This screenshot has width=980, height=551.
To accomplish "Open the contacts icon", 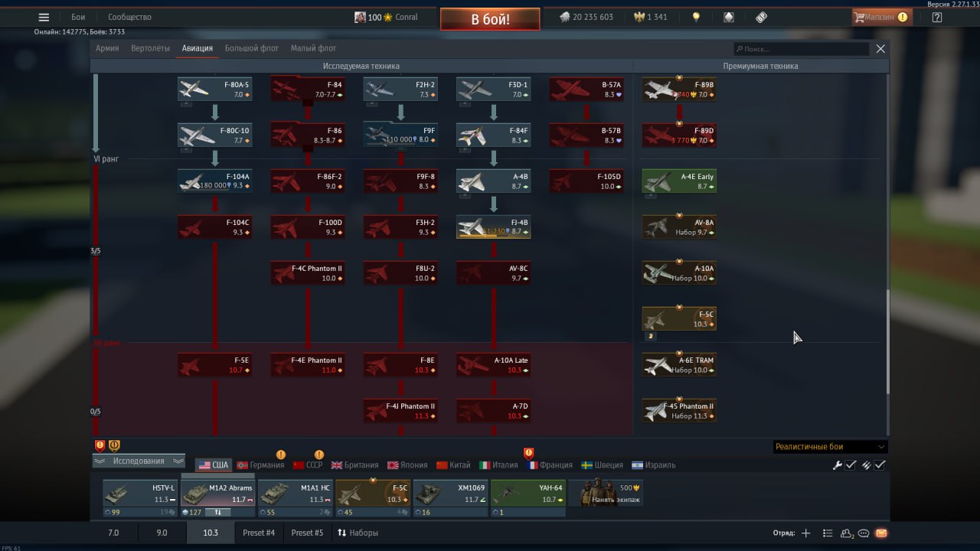I will click(x=847, y=533).
